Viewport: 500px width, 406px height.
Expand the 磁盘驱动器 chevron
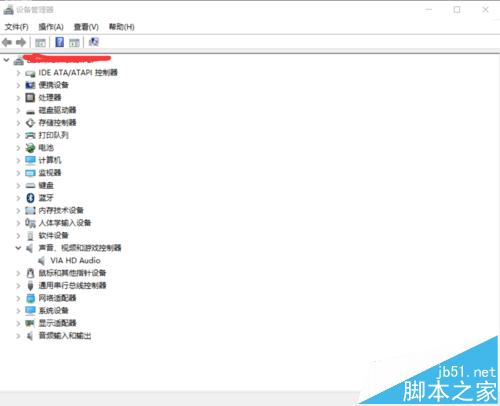(x=18, y=110)
